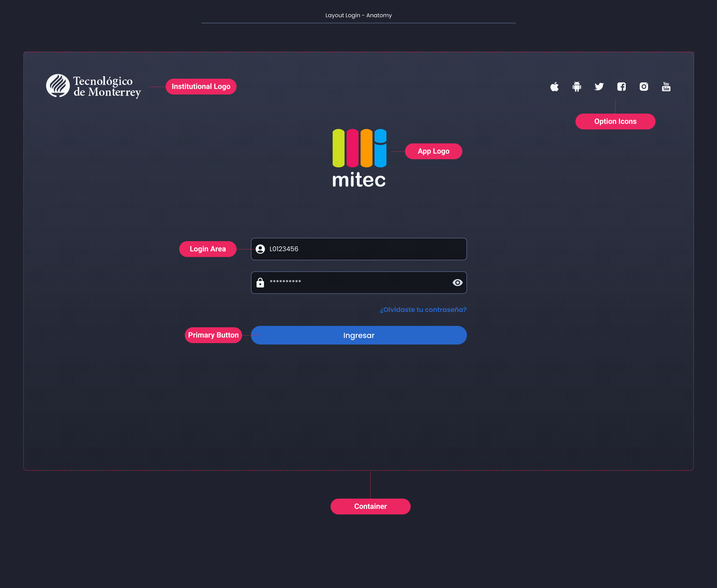The image size is (717, 588).
Task: Click the mitec app logo
Action: click(x=359, y=158)
